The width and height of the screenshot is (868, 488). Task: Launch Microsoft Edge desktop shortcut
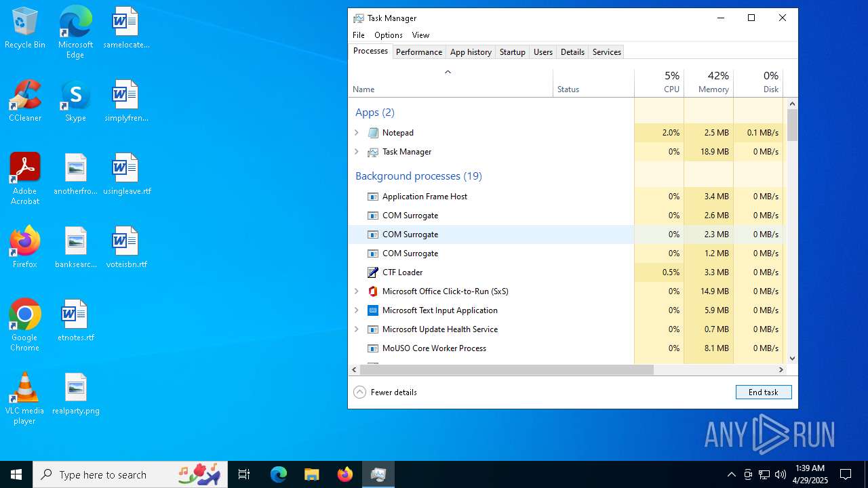point(75,32)
